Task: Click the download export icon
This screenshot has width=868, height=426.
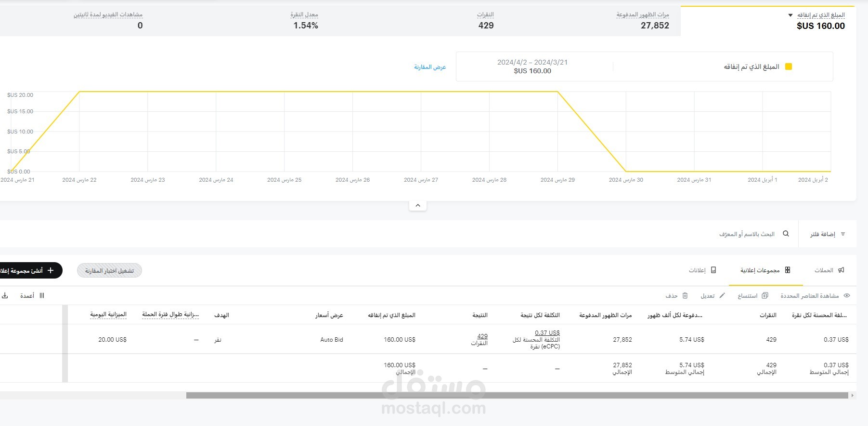Action: coord(5,296)
